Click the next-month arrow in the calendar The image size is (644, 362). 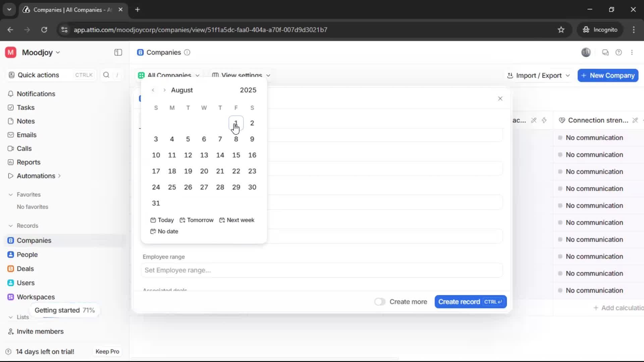(164, 90)
